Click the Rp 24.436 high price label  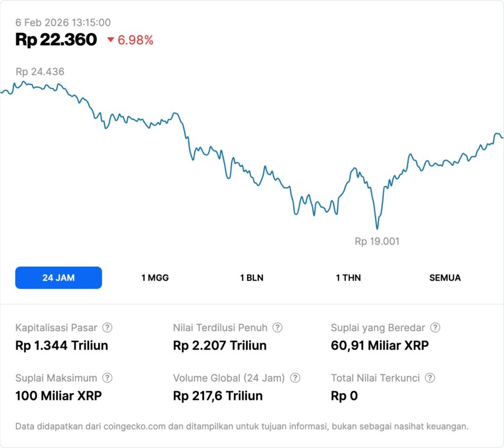pyautogui.click(x=40, y=72)
